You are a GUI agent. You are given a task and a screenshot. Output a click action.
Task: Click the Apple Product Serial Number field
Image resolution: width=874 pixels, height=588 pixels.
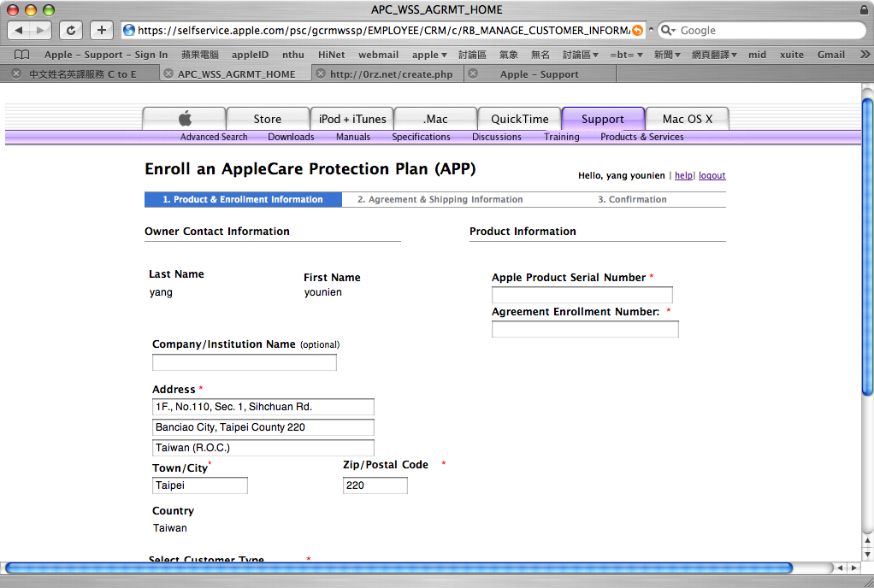(582, 295)
